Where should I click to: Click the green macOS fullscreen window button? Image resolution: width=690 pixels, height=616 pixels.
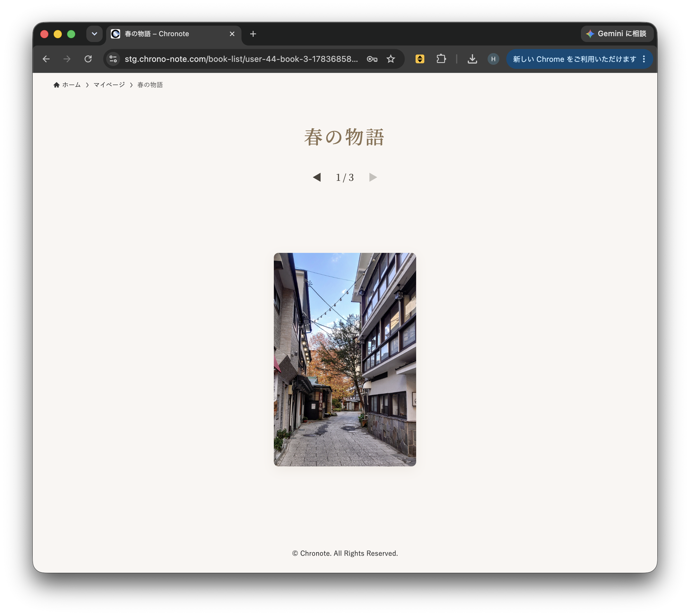click(x=71, y=34)
